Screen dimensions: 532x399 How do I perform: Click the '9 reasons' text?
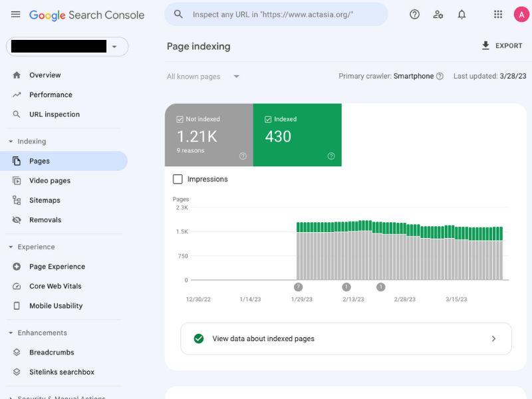[x=190, y=150]
